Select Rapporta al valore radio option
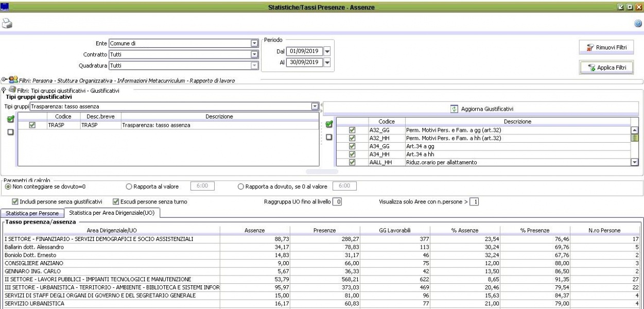This screenshot has height=309, width=644. [129, 186]
